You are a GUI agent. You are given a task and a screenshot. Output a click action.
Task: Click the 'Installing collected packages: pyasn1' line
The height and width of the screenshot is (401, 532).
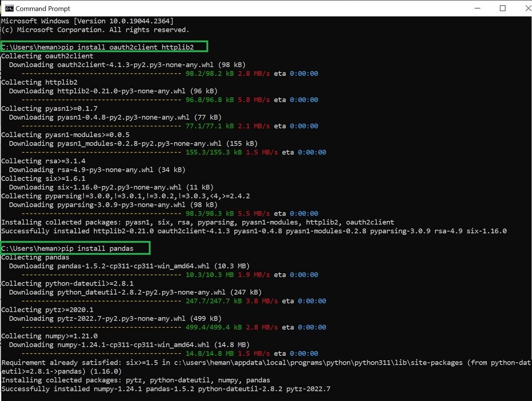click(x=198, y=222)
